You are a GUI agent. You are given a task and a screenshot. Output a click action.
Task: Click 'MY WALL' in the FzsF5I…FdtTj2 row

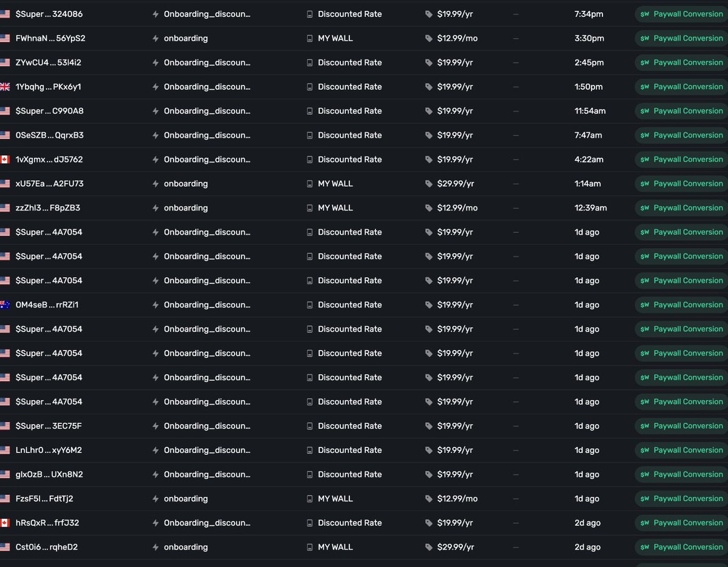335,498
